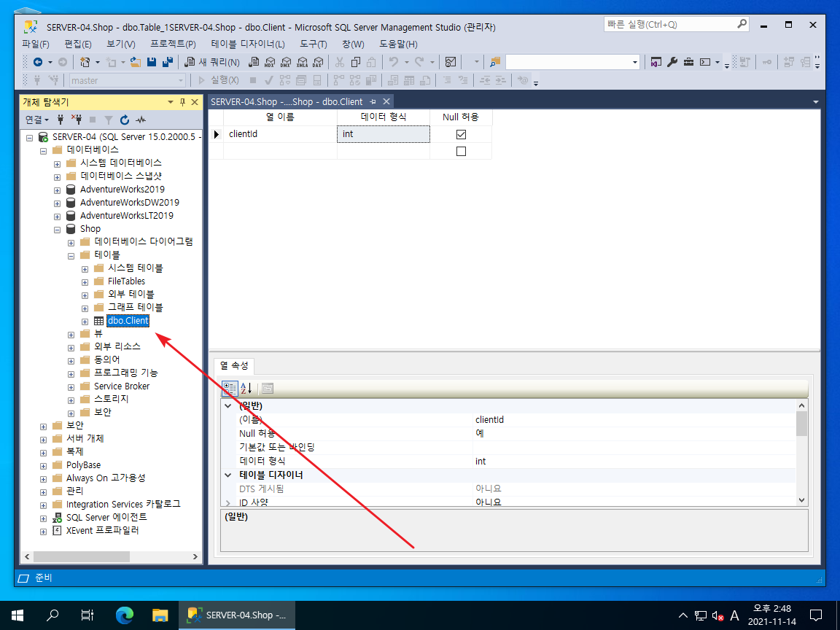Open the 파일(F) menu
This screenshot has height=630, width=840.
click(x=35, y=44)
